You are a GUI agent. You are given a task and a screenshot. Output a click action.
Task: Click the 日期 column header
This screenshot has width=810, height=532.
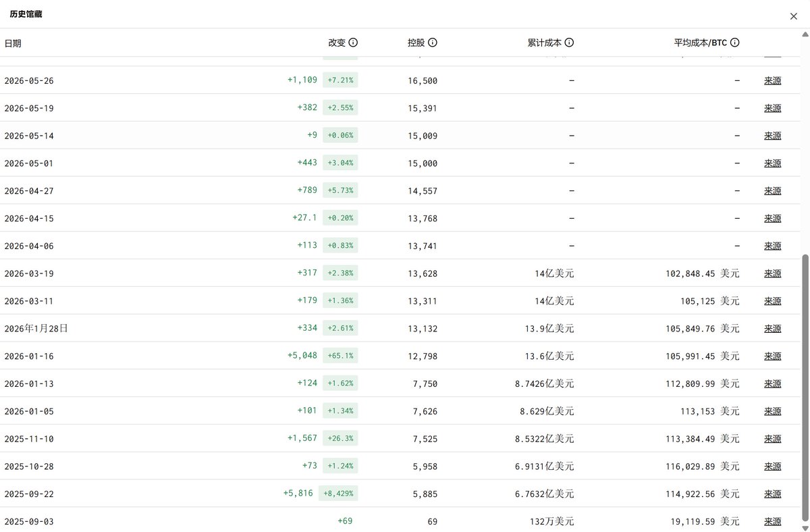coord(13,43)
